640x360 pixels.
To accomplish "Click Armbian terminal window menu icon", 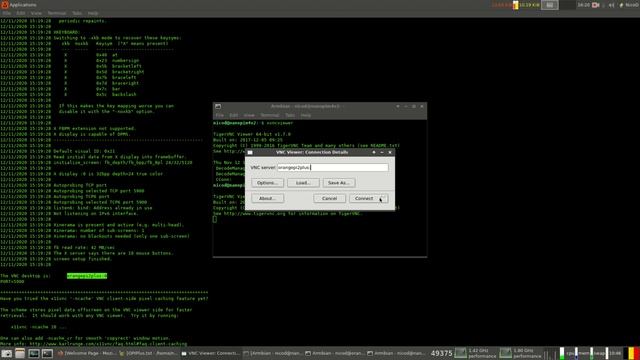I will 218,106.
